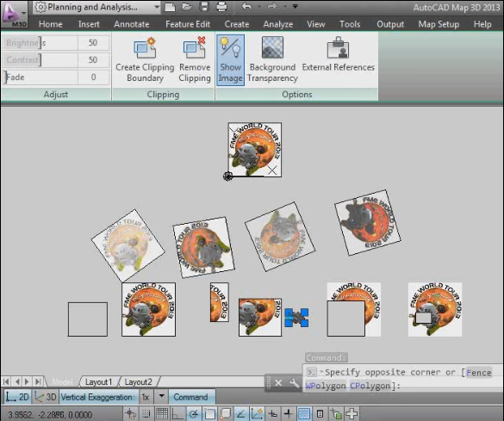Toggle Grid Display in status bar
The height and width of the screenshot is (421, 504).
point(162,414)
